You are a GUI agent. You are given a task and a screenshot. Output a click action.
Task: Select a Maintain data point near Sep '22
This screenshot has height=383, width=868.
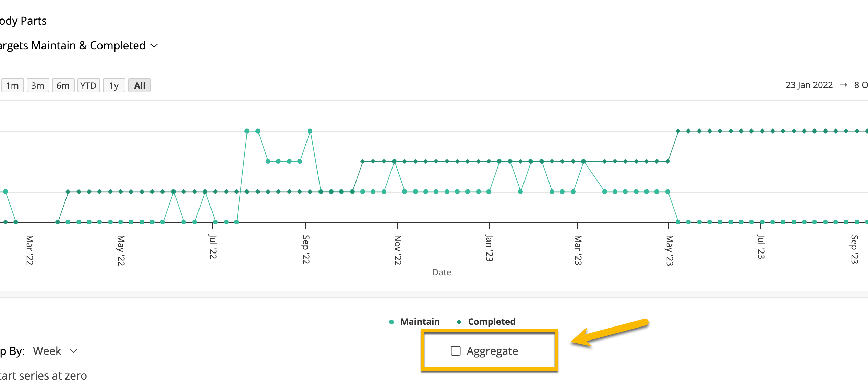(x=310, y=130)
